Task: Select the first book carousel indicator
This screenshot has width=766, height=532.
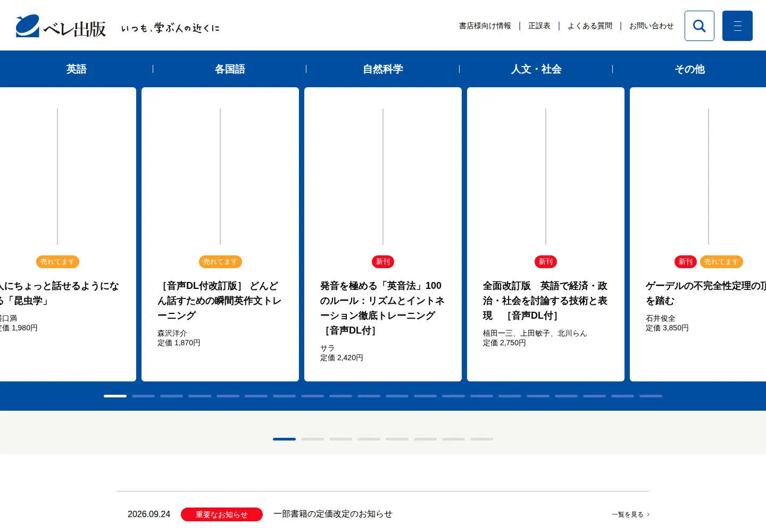Action: (x=115, y=396)
